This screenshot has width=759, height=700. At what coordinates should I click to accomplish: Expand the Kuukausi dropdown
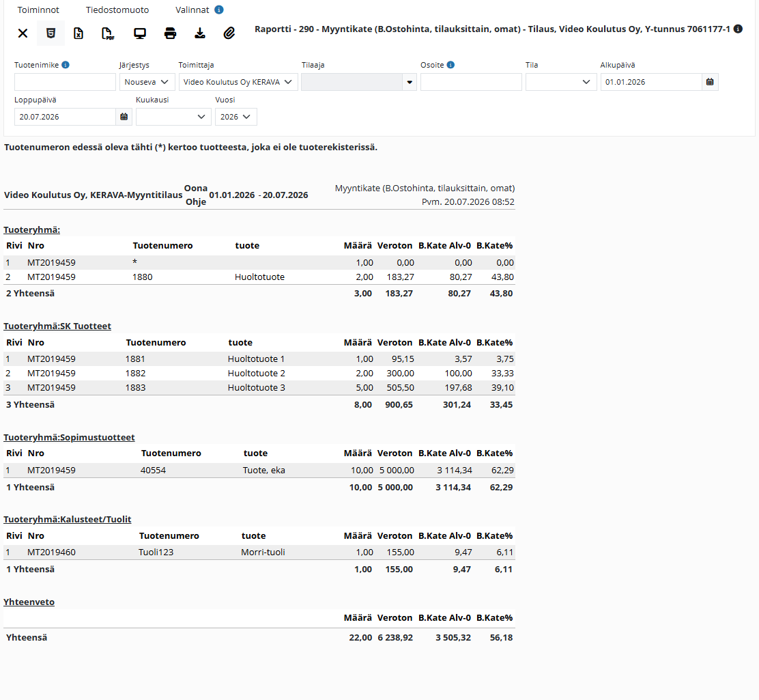[173, 117]
